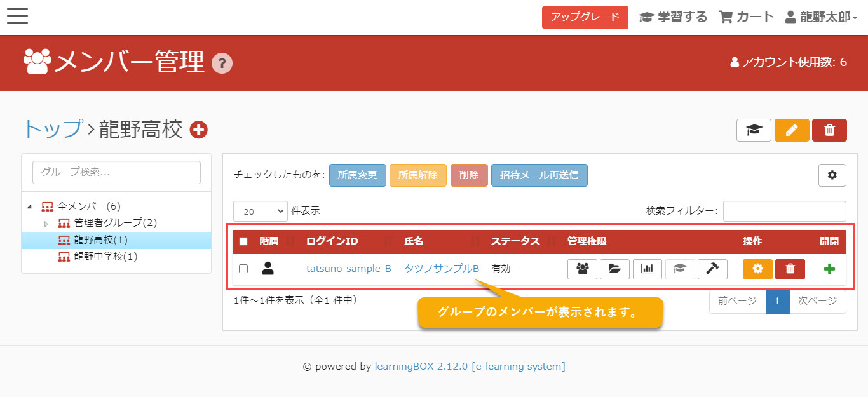Click the アップグレード button
Screen dimensions: 868x397
pyautogui.click(x=585, y=17)
